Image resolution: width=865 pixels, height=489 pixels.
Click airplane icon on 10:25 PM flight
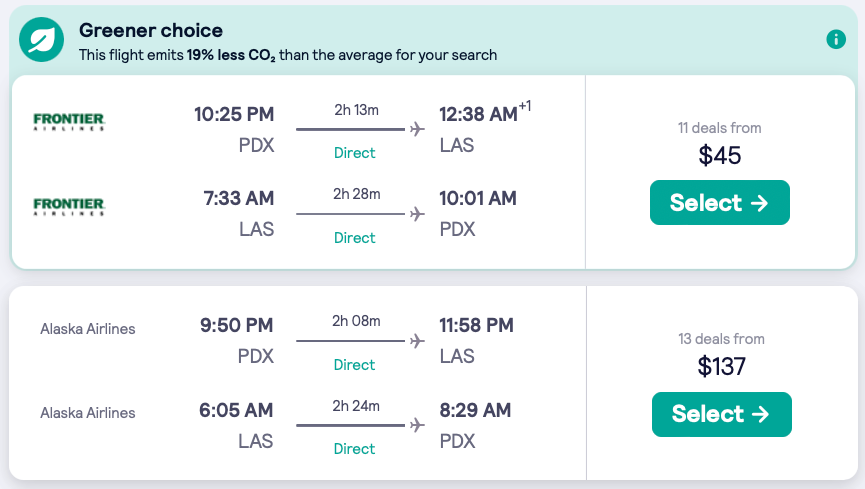[x=417, y=129]
